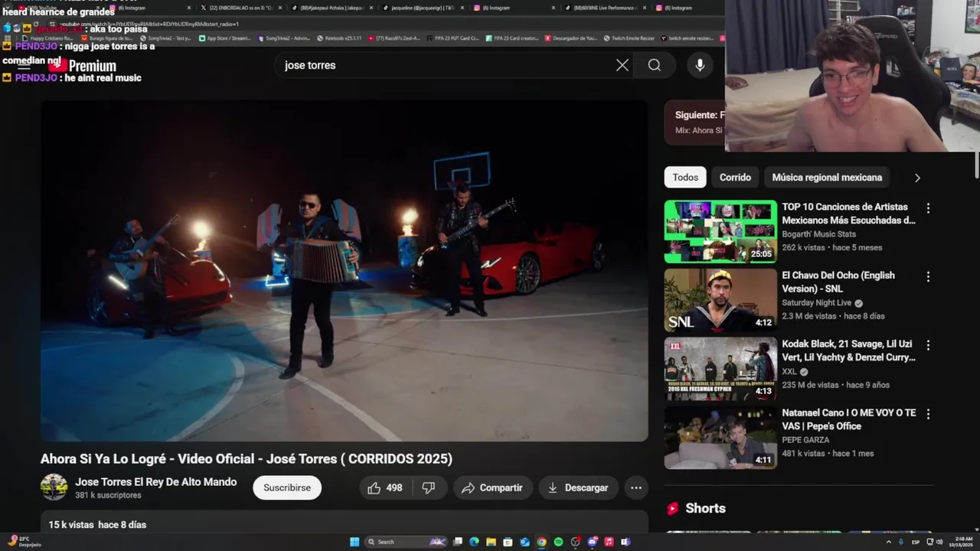Open options for Kodak Black XXL video
Screen dimensions: 980x551
point(928,345)
